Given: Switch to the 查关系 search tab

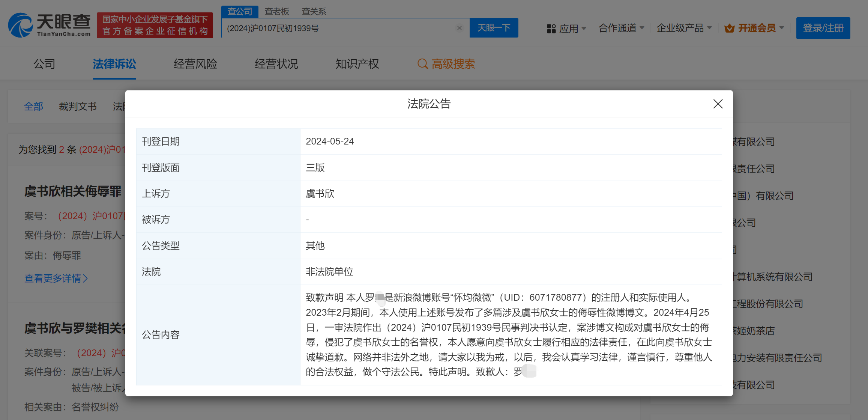Looking at the screenshot, I should (x=314, y=12).
